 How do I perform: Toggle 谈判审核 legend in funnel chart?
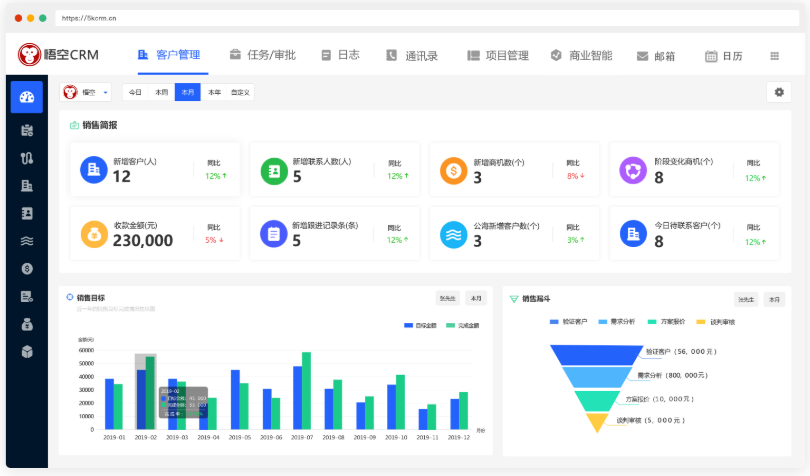click(x=716, y=322)
